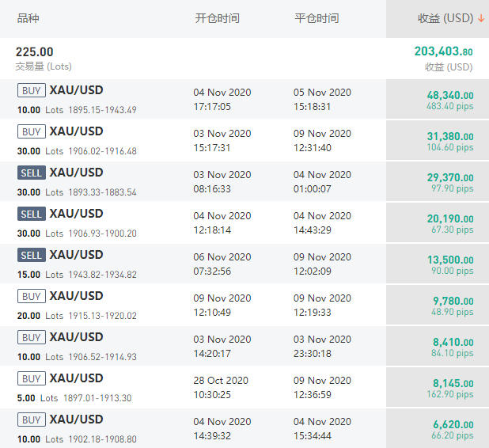
Task: Open XAU/USD symbol link in 48,340.00 row
Action: click(76, 90)
